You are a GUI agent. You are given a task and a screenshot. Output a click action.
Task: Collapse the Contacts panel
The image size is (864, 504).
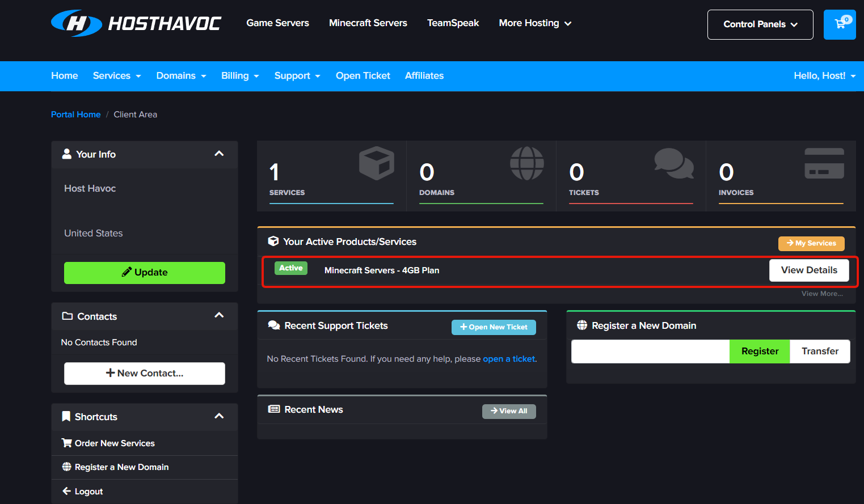[219, 315]
